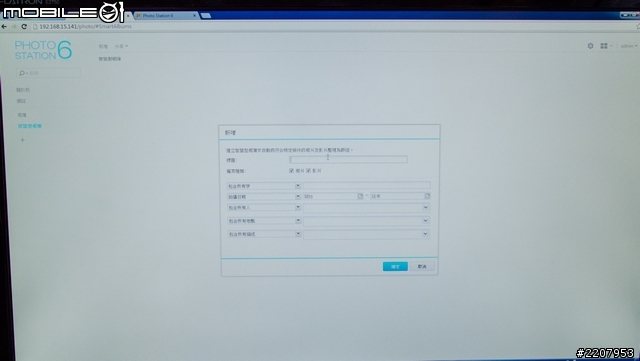
Task: Click the magnifier search icon in sidebar
Action: pyautogui.click(x=22, y=73)
